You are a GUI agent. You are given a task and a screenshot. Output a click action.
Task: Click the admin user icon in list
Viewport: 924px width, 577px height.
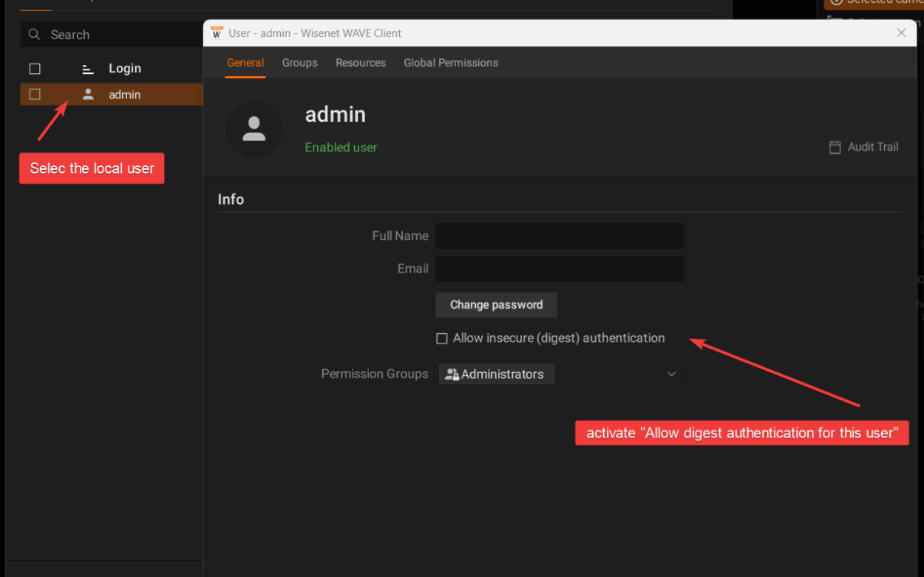[88, 95]
